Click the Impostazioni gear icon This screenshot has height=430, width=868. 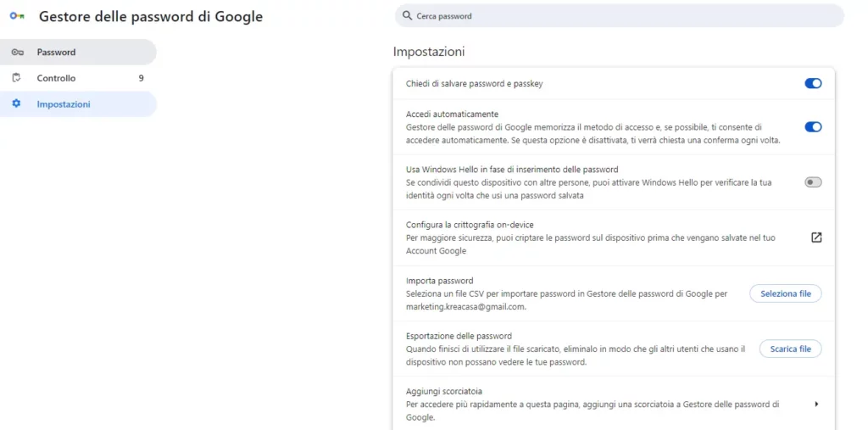pos(16,103)
